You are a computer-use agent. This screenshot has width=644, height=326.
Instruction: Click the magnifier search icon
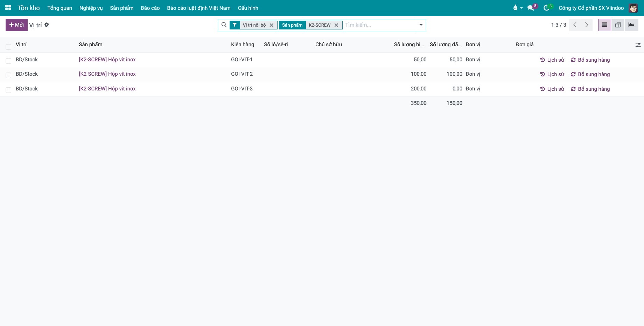pyautogui.click(x=224, y=25)
